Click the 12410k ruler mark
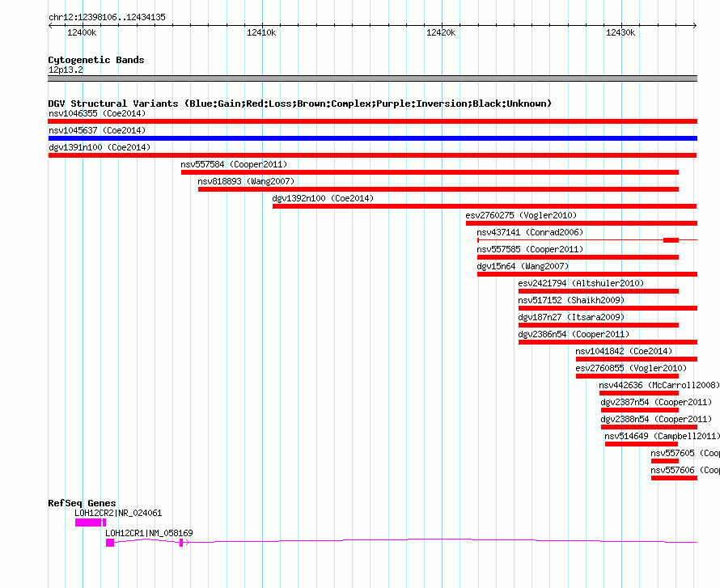The width and height of the screenshot is (720, 588). point(261,32)
